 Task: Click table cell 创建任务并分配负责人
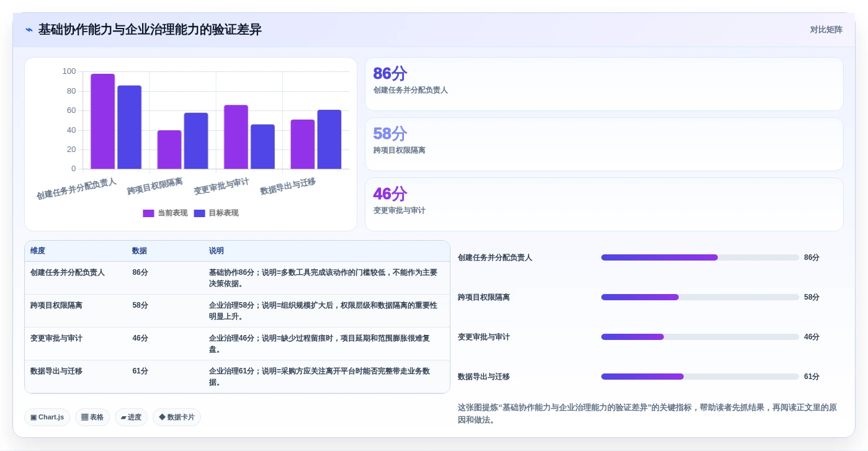click(68, 272)
